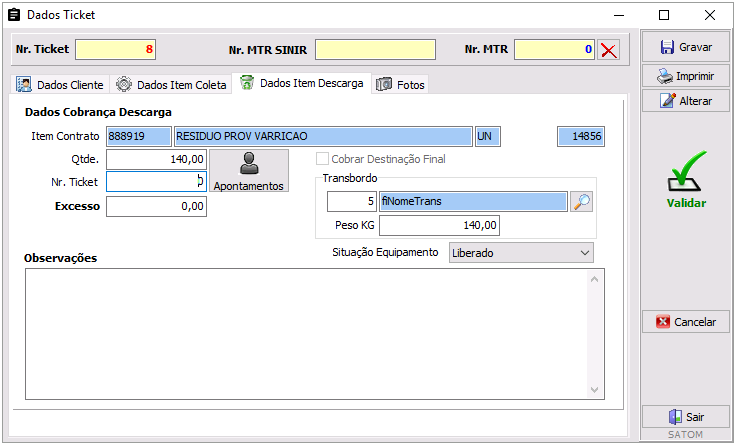Open Apontamentos with the person icon
This screenshot has width=736, height=445.
click(x=249, y=171)
